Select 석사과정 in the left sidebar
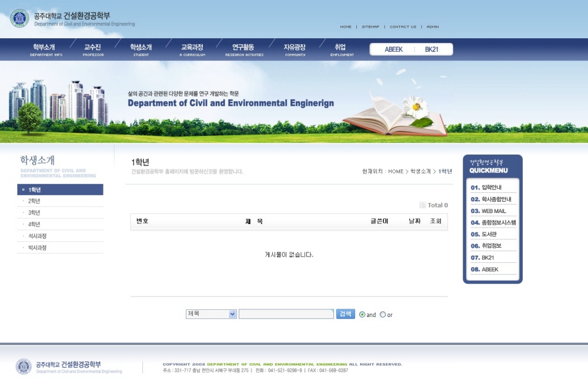 (x=37, y=236)
